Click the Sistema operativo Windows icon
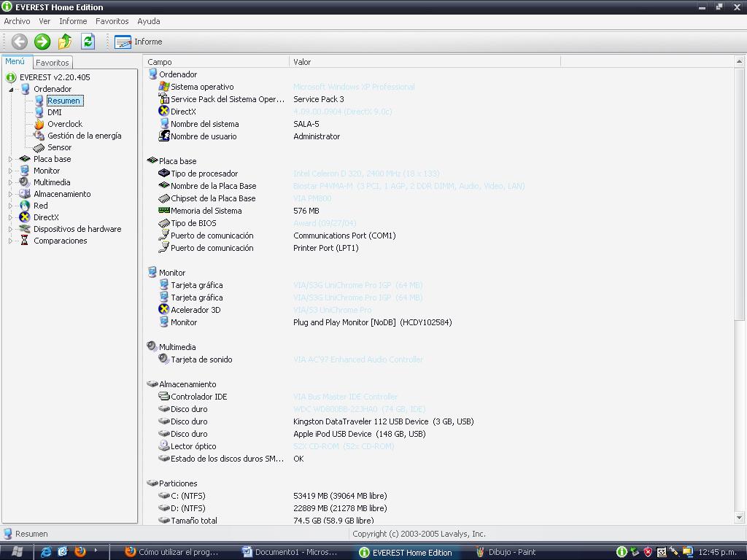 click(x=164, y=86)
